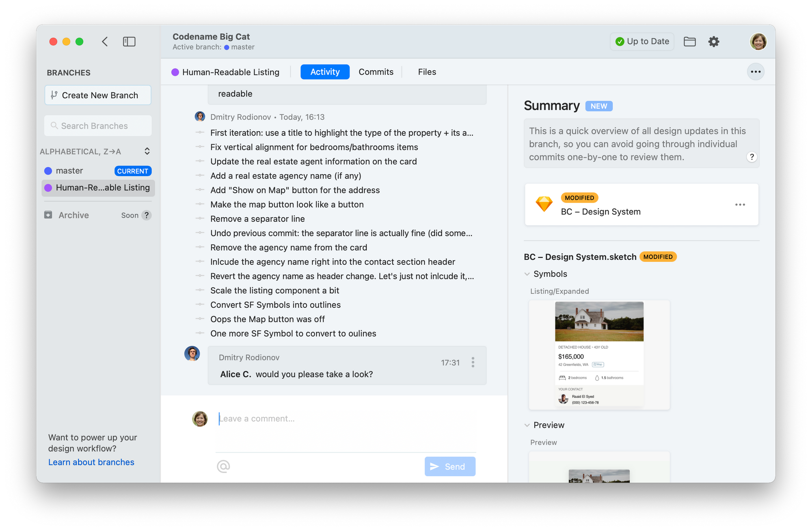Focus the Search Branches field
This screenshot has height=531, width=812.
pyautogui.click(x=98, y=126)
